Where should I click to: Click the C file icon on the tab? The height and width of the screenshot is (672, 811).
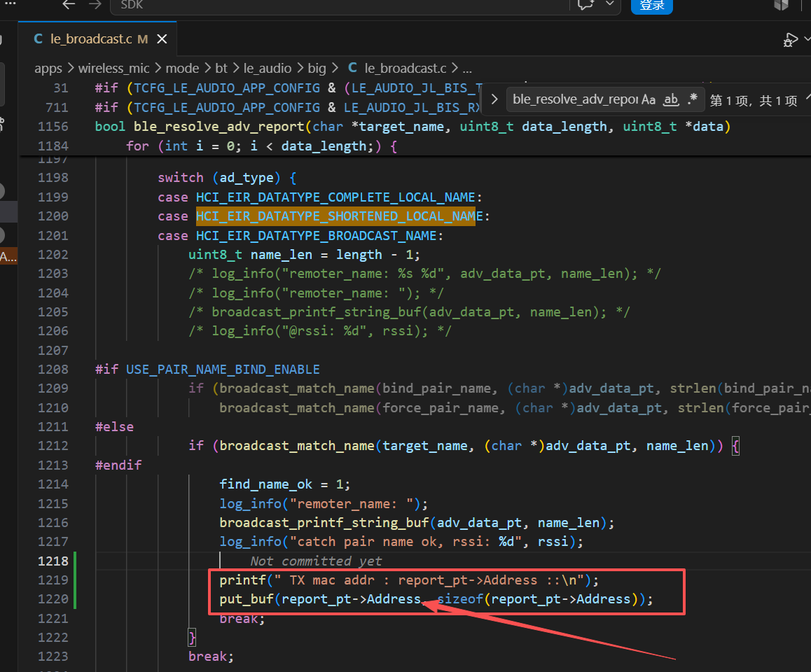[38, 38]
